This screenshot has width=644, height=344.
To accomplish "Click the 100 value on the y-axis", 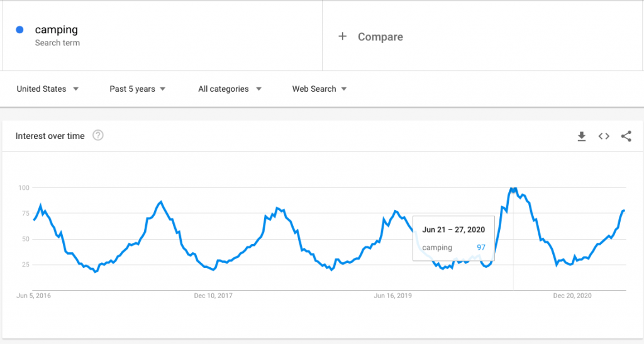I will pyautogui.click(x=24, y=188).
